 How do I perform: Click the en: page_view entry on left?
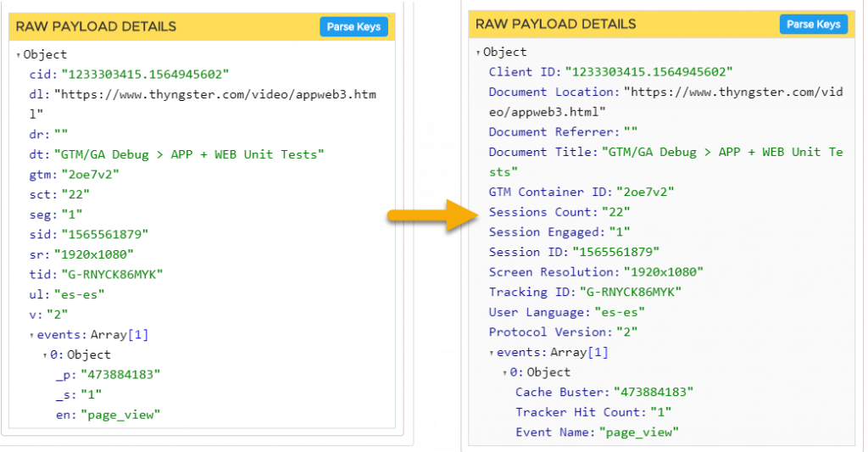point(108,415)
